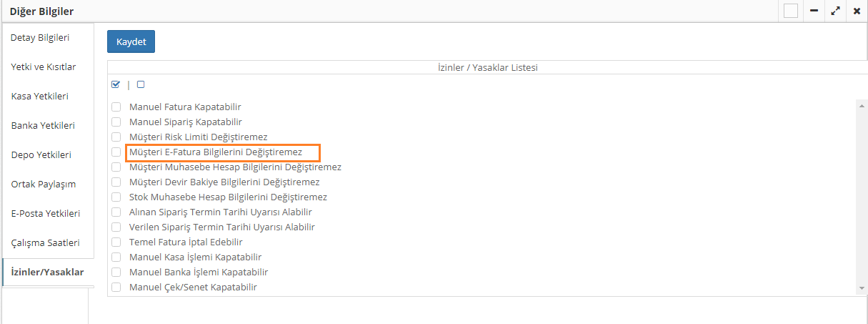The width and height of the screenshot is (868, 324).
Task: Click the select-all checked icon
Action: [x=116, y=84]
